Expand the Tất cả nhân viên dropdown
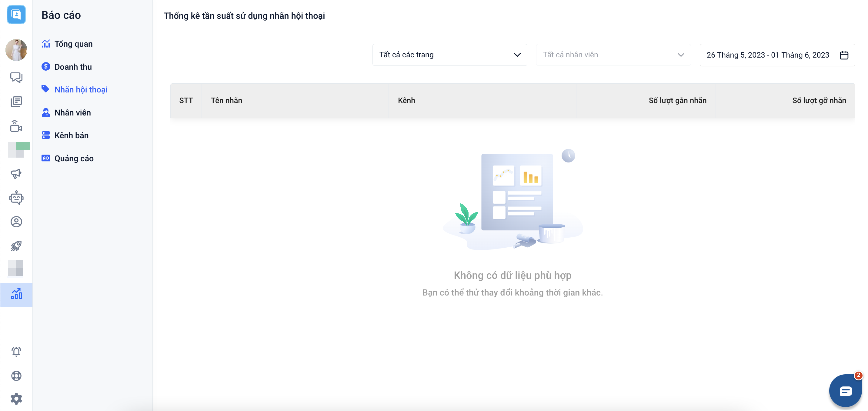The width and height of the screenshot is (868, 411). coord(613,55)
